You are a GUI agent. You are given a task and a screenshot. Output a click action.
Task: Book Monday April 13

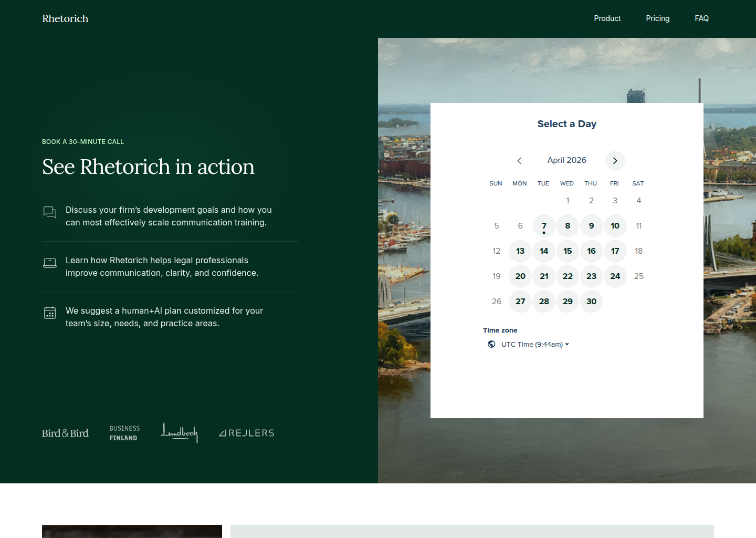(x=520, y=251)
